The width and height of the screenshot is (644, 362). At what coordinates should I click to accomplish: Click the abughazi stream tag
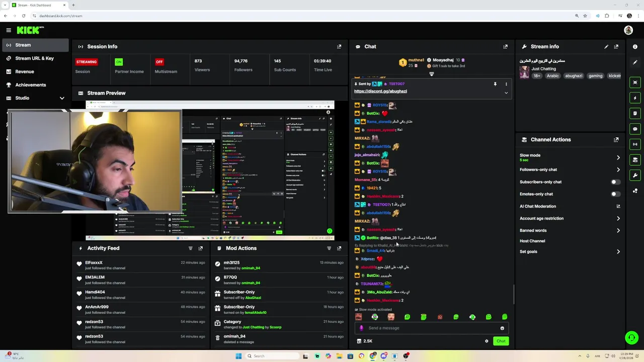574,76
